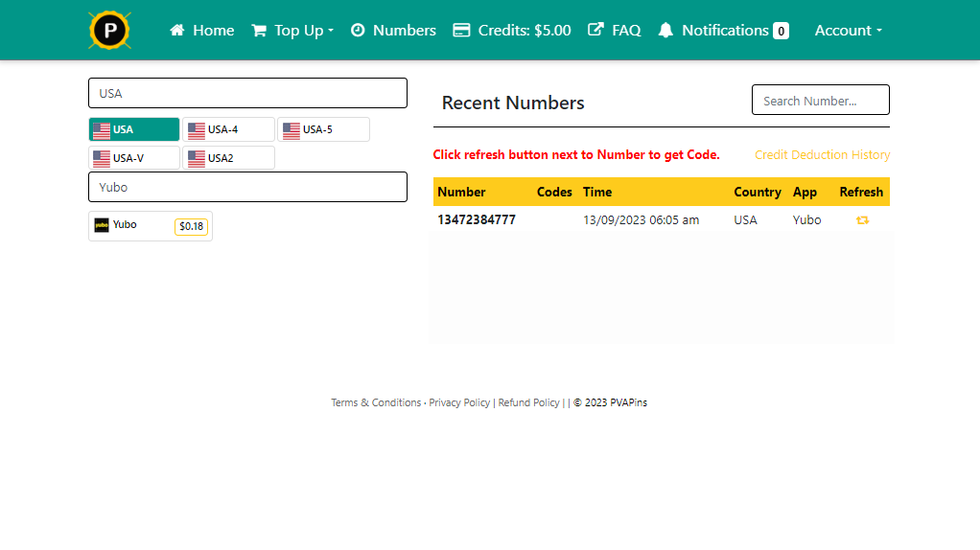Click the Recent Numbers heading

click(x=512, y=103)
